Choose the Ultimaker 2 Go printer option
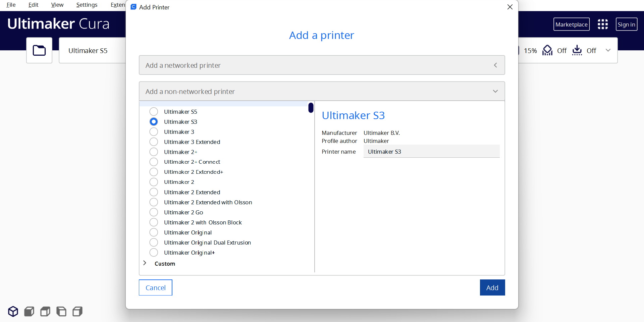Image resolution: width=644 pixels, height=322 pixels. coord(154,212)
